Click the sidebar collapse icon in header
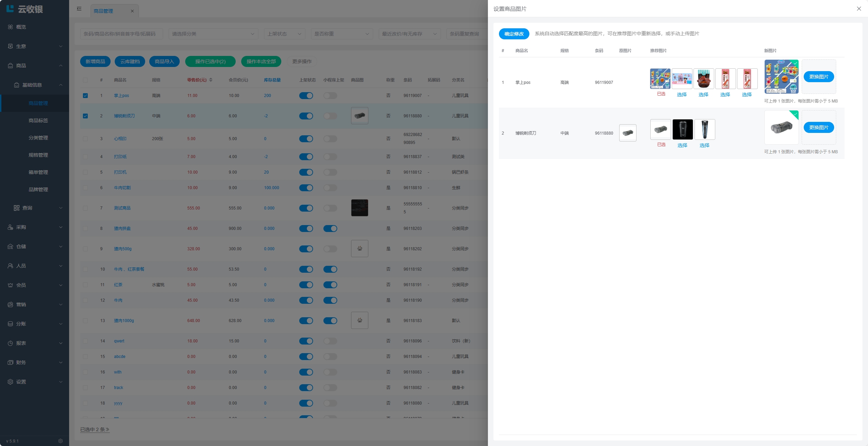Screen dimensions: 868x446 pos(79,9)
